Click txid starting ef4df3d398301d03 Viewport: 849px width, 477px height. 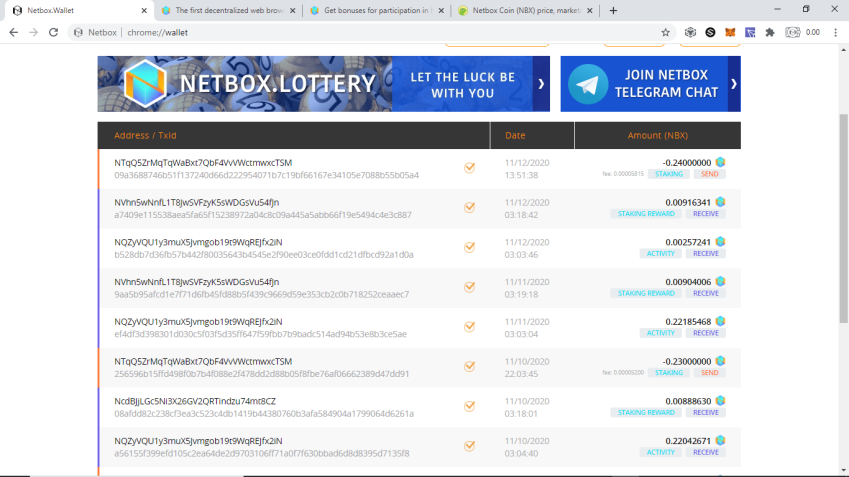(x=260, y=334)
